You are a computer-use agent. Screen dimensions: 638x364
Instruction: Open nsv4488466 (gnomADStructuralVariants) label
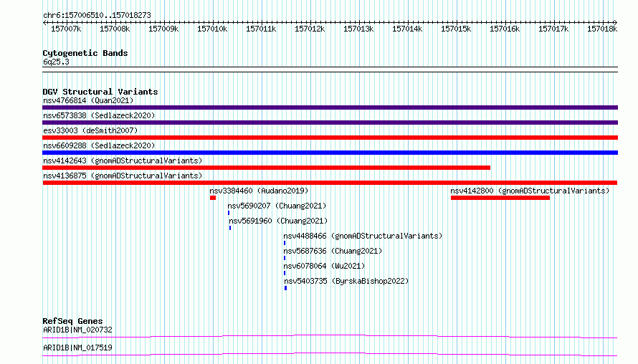click(363, 236)
